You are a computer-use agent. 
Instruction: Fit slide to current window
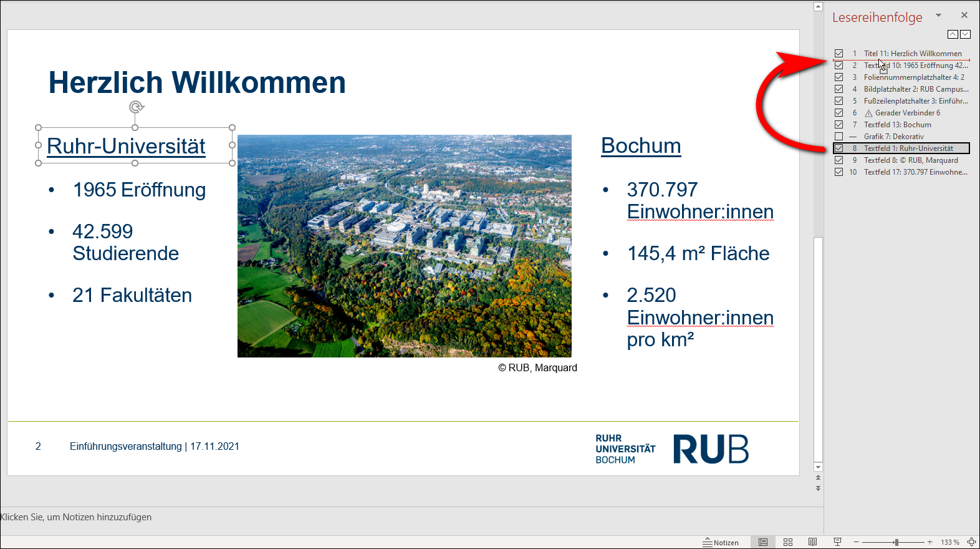(x=971, y=542)
